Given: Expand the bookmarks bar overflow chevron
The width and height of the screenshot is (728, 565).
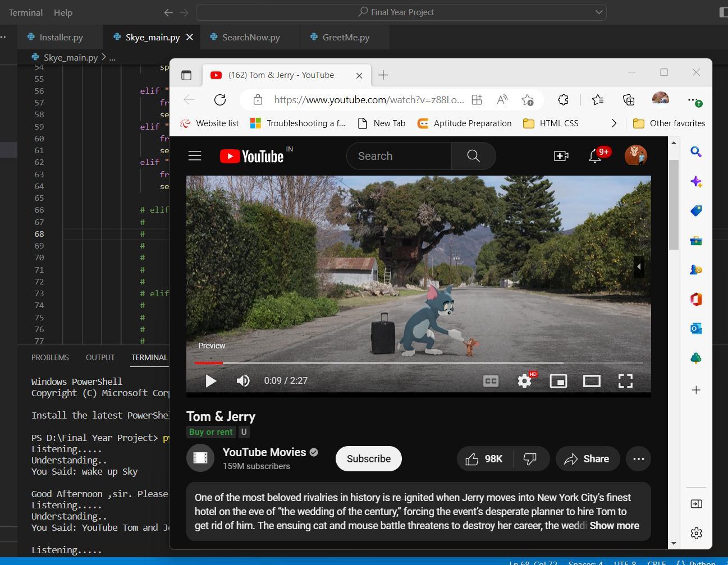Looking at the screenshot, I should [x=613, y=123].
